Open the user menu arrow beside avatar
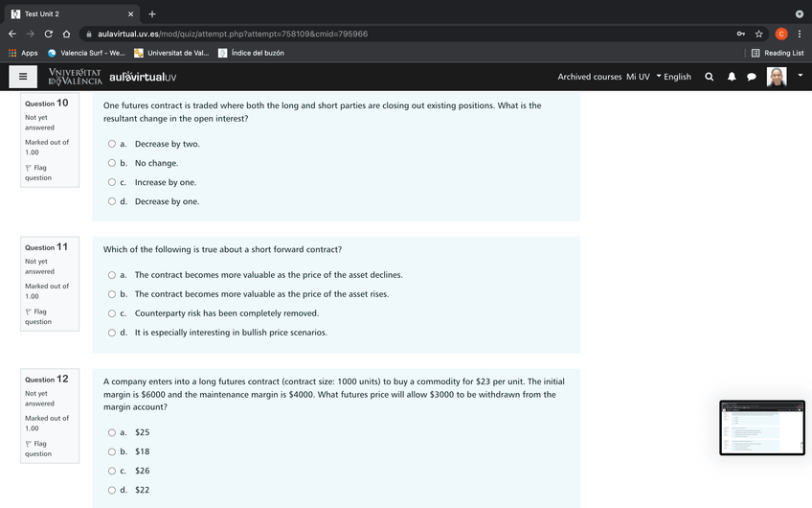Screen dimensions: 812x508 800,77
